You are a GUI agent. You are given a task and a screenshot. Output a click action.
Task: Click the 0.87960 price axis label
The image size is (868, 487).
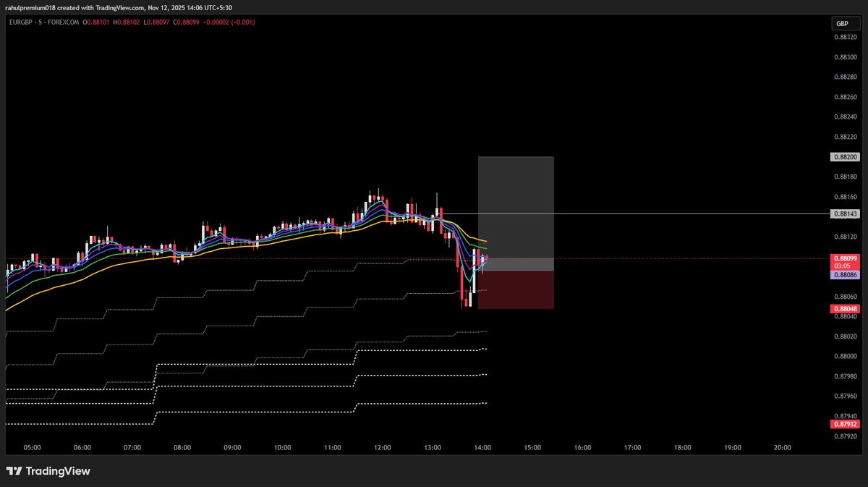point(846,397)
